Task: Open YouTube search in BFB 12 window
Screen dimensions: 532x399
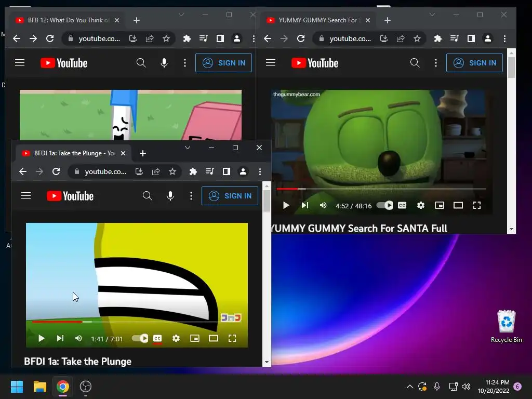Action: pos(141,63)
